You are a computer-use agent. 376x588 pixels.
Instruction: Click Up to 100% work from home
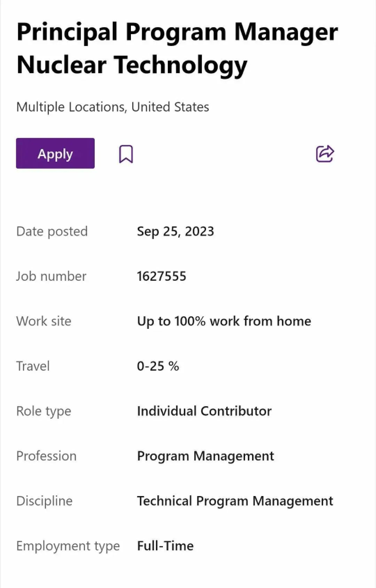click(224, 321)
